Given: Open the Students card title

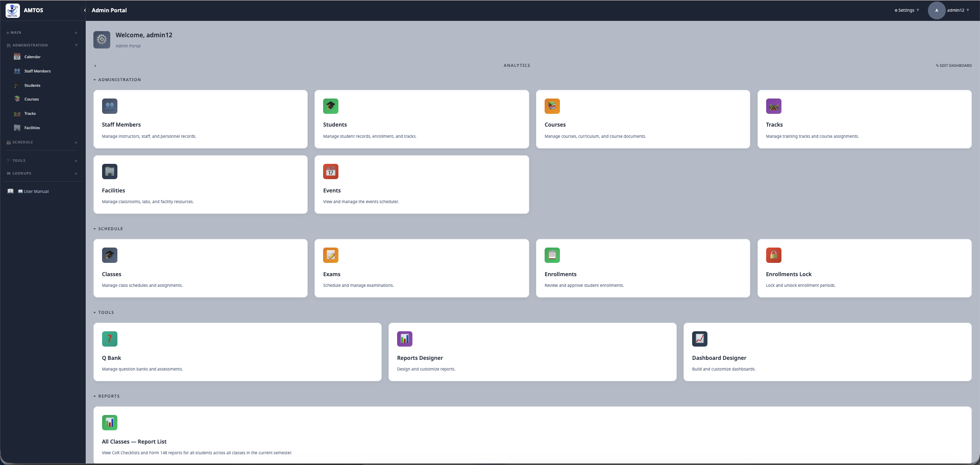Looking at the screenshot, I should (x=335, y=125).
